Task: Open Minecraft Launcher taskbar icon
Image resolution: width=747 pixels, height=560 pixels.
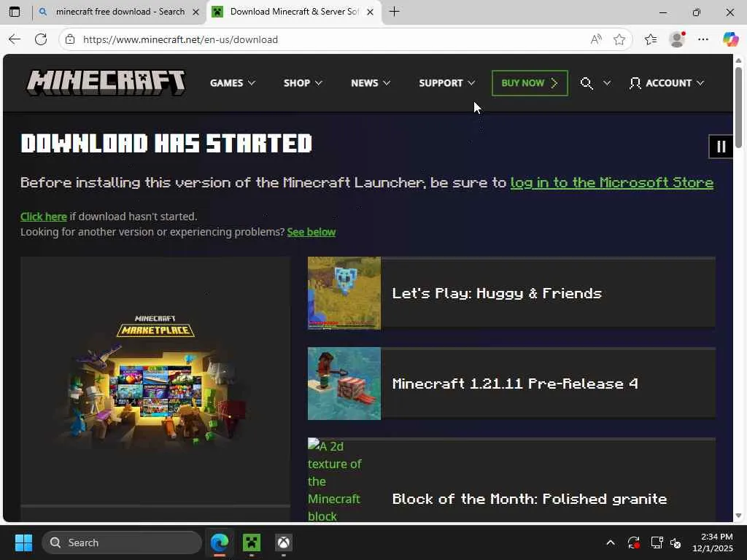Action: 252,542
